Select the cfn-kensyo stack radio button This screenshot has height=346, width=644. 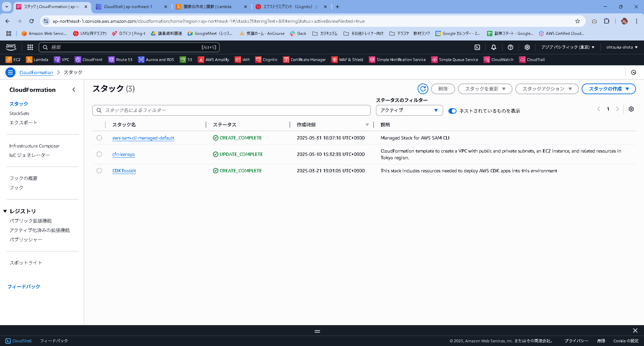pos(99,154)
